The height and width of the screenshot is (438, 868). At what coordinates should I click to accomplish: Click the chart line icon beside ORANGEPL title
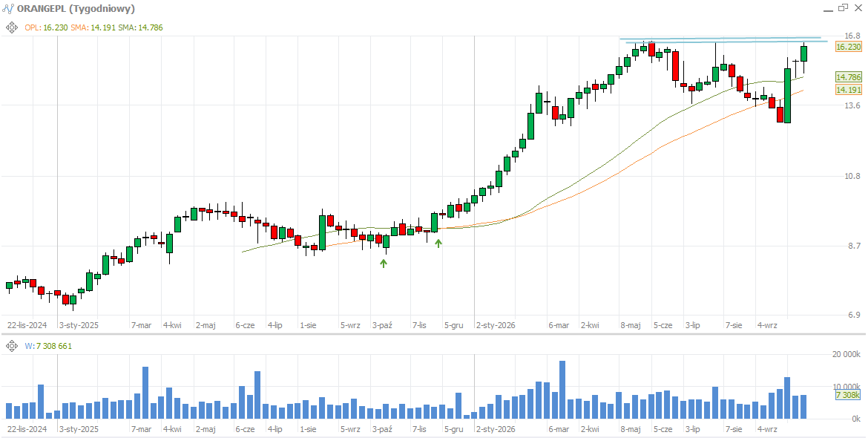coord(8,8)
